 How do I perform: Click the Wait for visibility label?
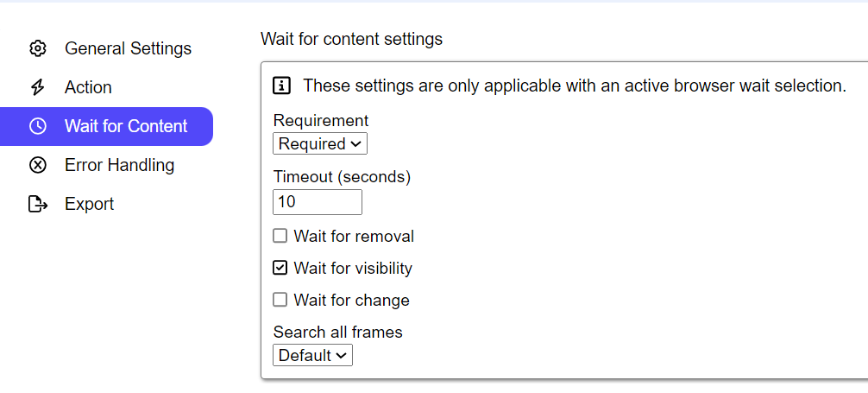[x=353, y=268]
